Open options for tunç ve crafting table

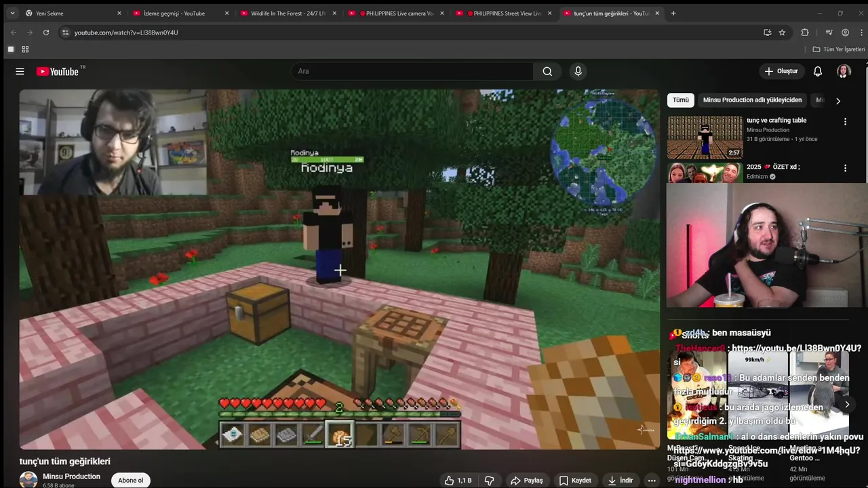coord(845,121)
